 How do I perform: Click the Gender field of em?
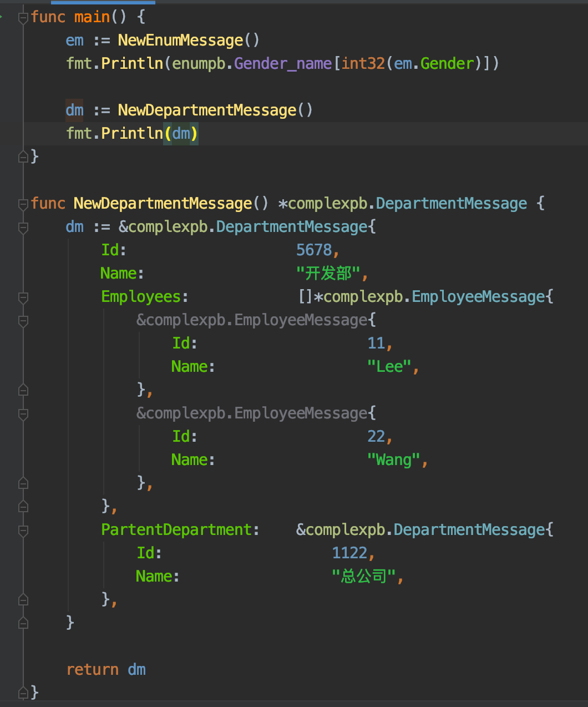pyautogui.click(x=447, y=64)
